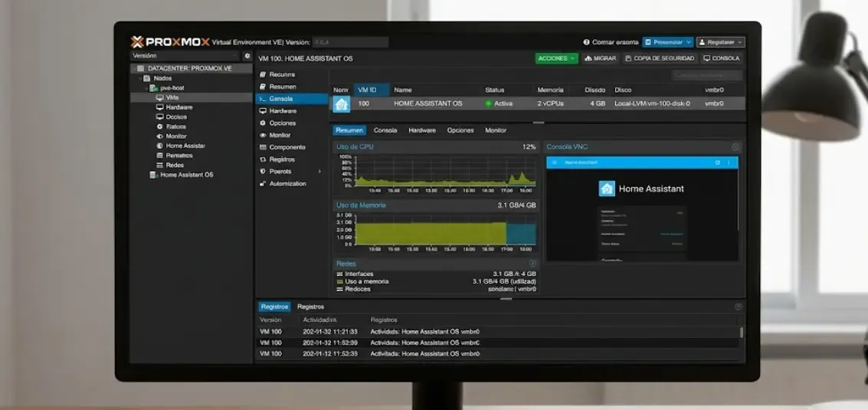
Task: Switch to the Hardware tab above charts
Action: [x=422, y=130]
